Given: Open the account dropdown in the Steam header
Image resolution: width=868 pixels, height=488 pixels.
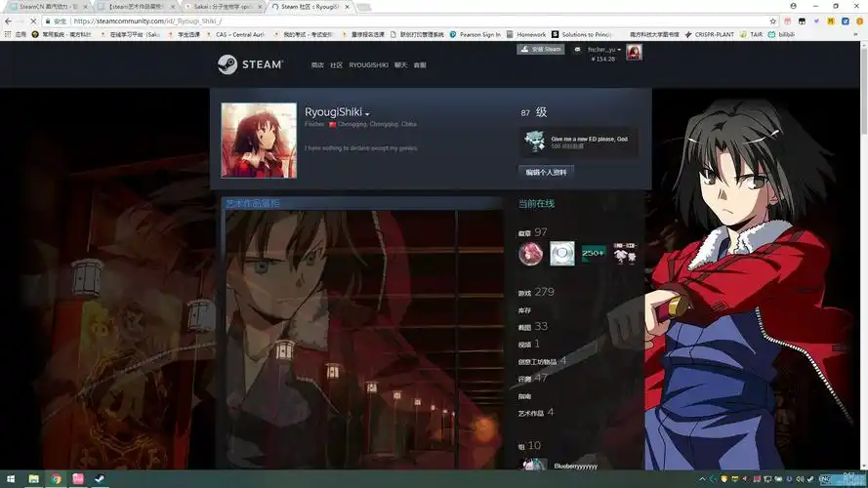Looking at the screenshot, I should [x=601, y=49].
